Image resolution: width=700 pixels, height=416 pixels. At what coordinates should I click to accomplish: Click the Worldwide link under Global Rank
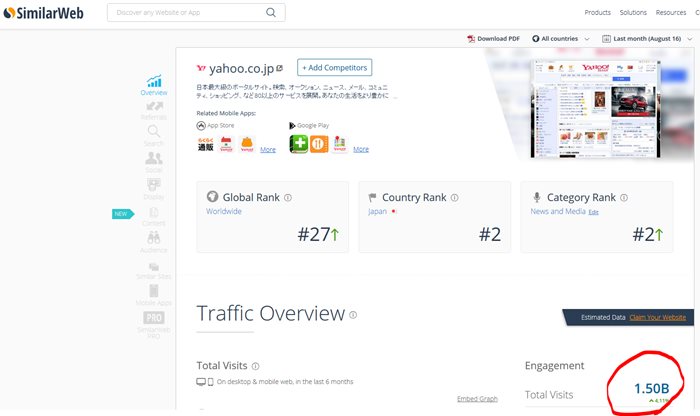[224, 211]
